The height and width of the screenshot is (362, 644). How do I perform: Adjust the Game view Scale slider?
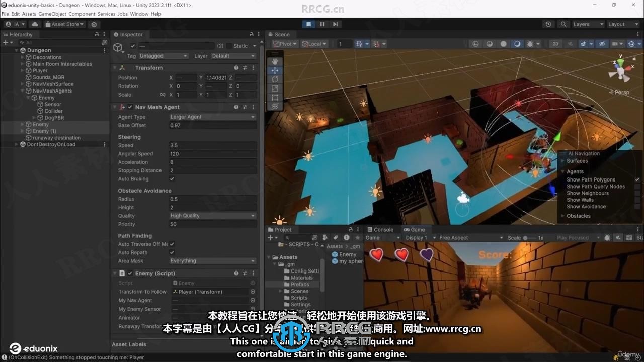point(529,238)
